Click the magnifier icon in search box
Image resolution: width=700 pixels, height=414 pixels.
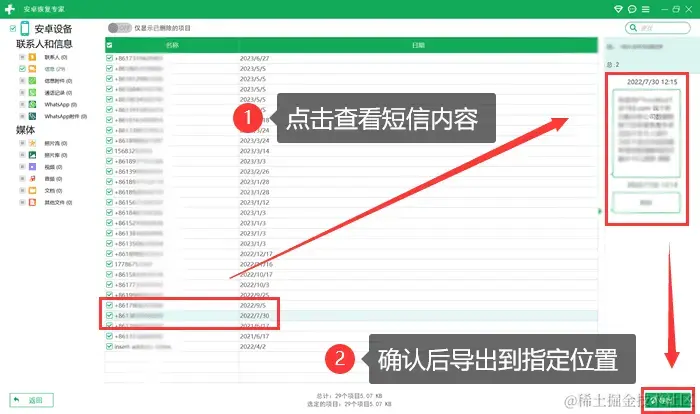[633, 28]
